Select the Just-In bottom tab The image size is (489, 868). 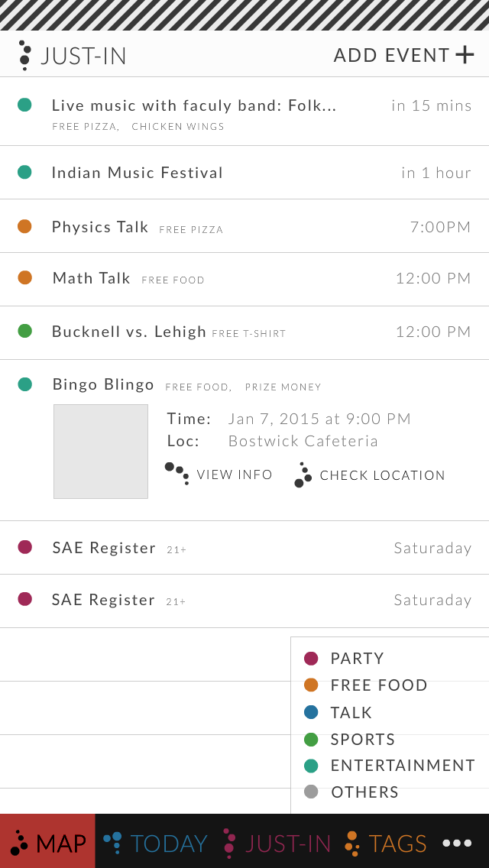pos(277,843)
